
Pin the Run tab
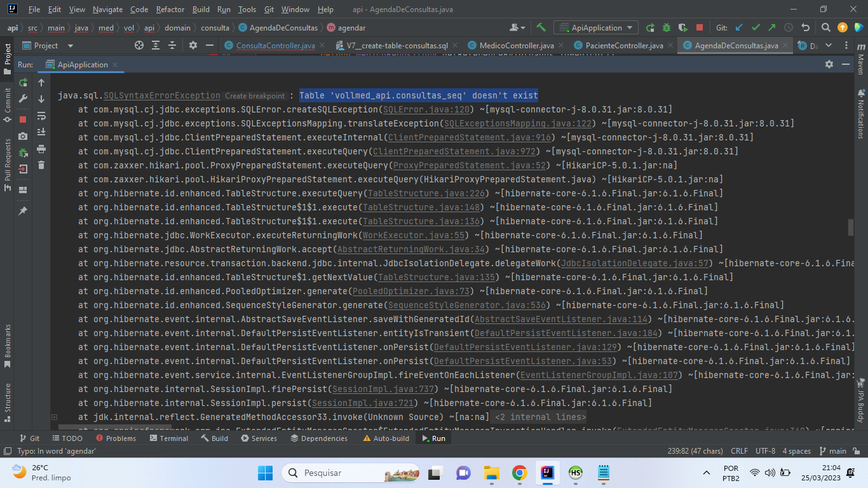pyautogui.click(x=23, y=210)
